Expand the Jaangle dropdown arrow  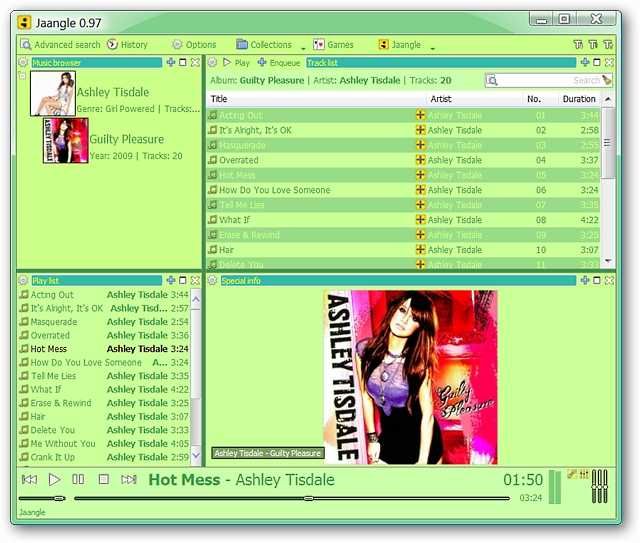click(433, 48)
